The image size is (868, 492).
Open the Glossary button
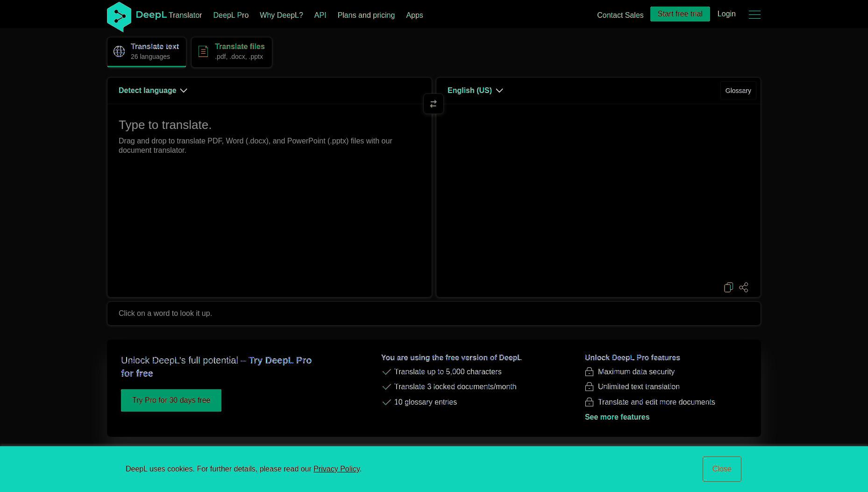click(x=738, y=91)
